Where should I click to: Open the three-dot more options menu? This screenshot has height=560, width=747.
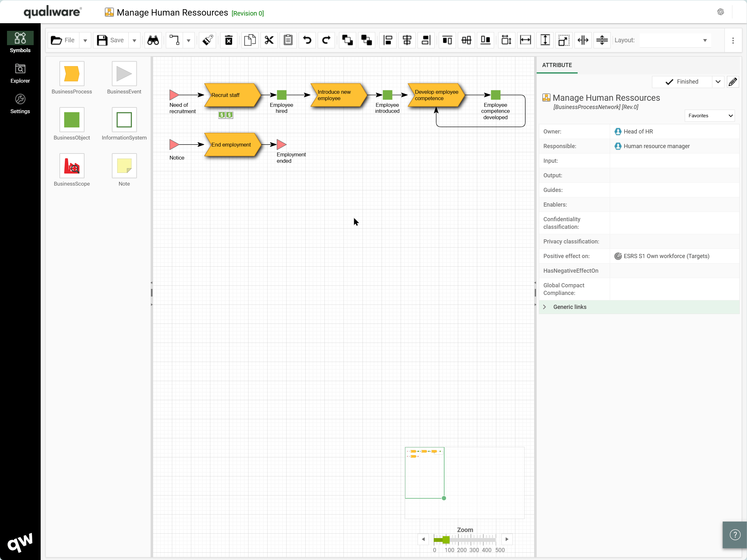(x=733, y=41)
